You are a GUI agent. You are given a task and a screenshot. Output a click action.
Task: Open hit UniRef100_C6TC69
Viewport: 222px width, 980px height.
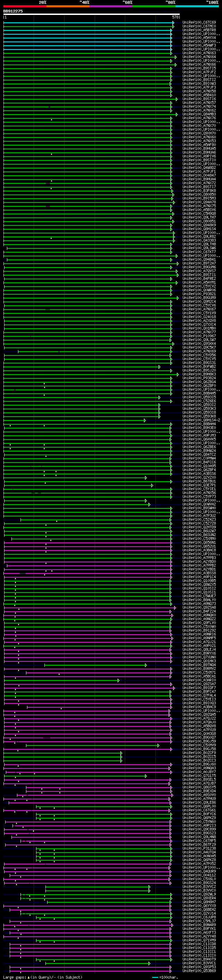coord(199,23)
